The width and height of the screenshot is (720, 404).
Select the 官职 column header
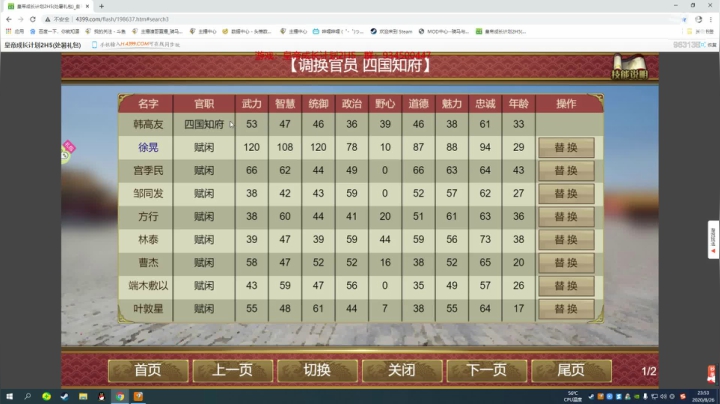tap(204, 104)
